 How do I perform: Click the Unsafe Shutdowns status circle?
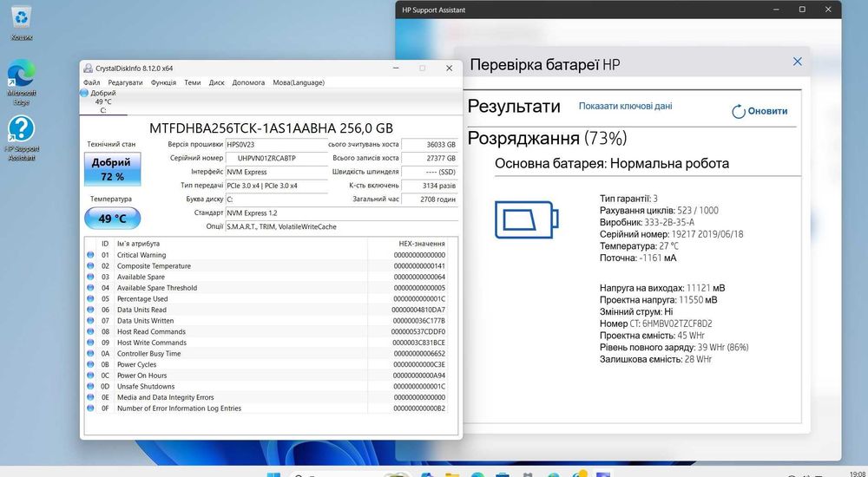tap(90, 386)
